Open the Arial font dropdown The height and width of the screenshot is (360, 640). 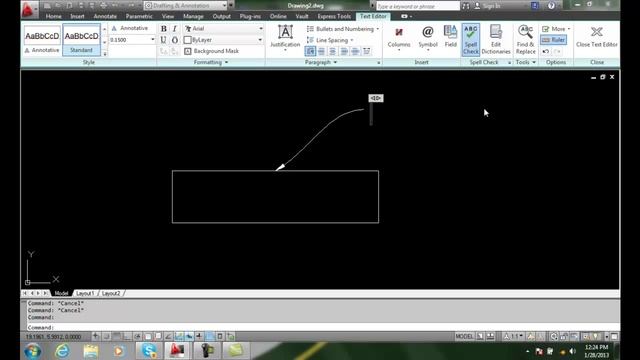pos(223,29)
